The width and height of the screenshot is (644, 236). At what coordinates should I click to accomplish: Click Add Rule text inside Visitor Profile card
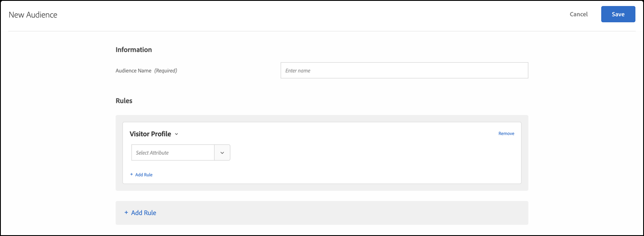[144, 175]
